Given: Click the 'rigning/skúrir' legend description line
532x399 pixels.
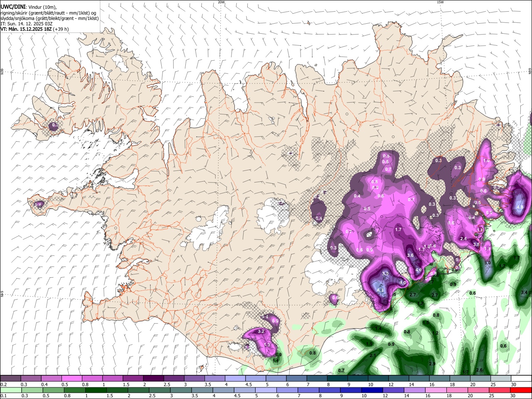Looking at the screenshot, I should pyautogui.click(x=48, y=13).
